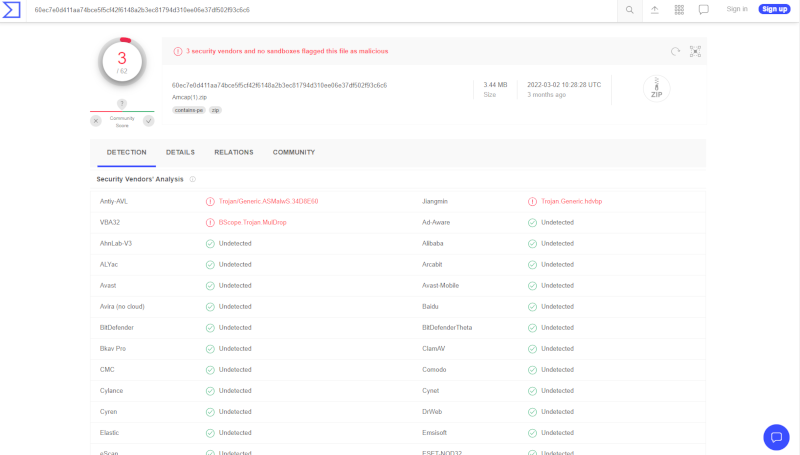The height and width of the screenshot is (455, 800).
Task: Click the reanalyze file icon
Action: [x=676, y=51]
